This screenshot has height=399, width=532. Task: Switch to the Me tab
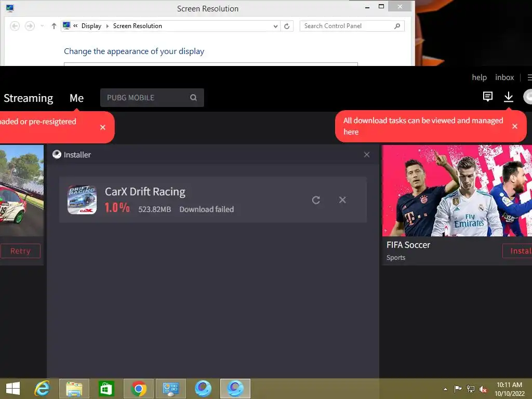coord(77,98)
